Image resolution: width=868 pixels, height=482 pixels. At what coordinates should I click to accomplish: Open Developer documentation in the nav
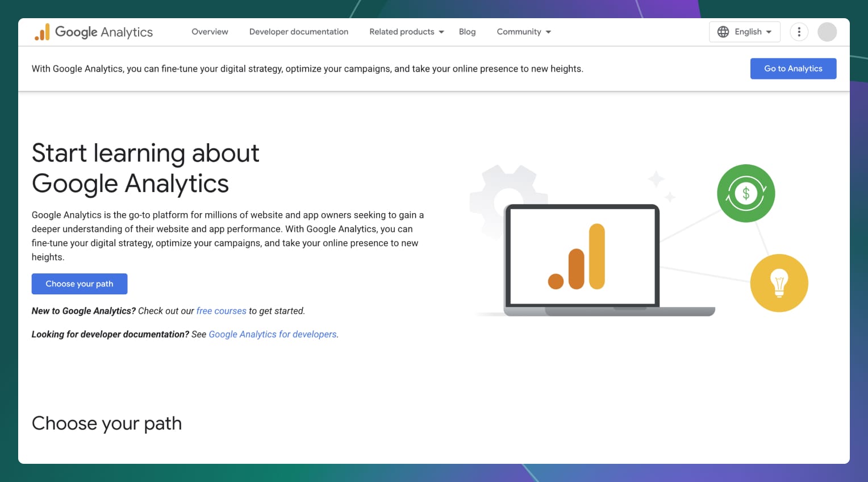point(299,32)
